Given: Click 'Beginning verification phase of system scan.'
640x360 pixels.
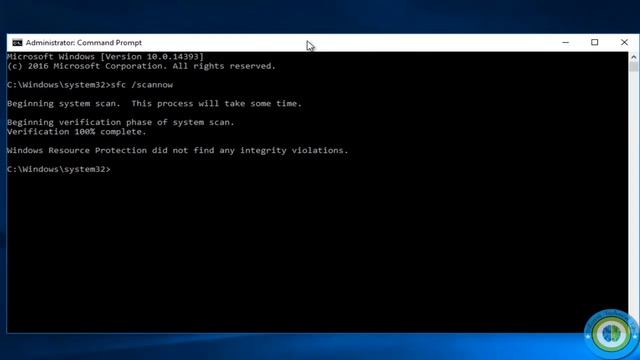Looking at the screenshot, I should 121,122.
